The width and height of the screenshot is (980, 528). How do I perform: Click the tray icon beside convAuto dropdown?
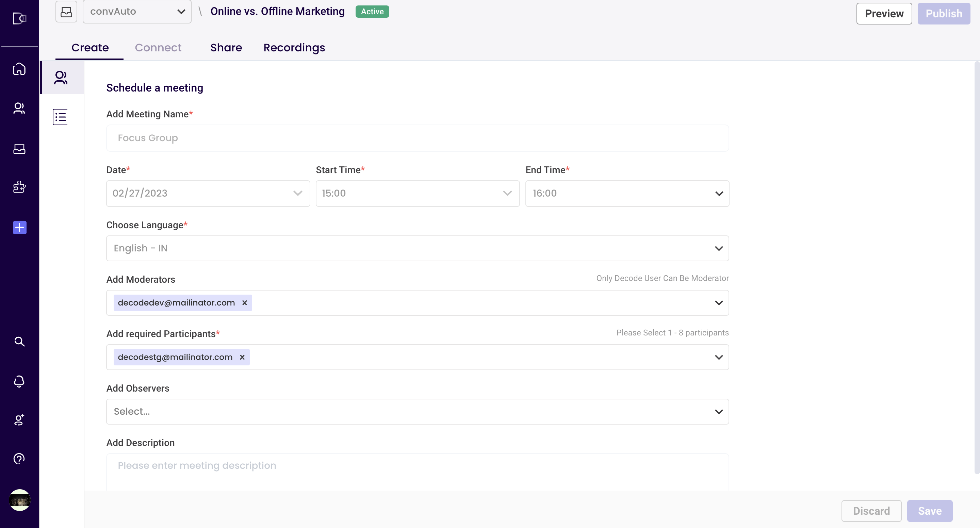[66, 12]
